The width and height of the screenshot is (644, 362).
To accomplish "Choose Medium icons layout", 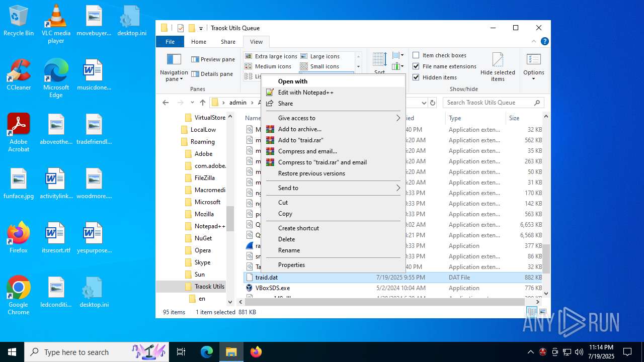I will point(268,66).
